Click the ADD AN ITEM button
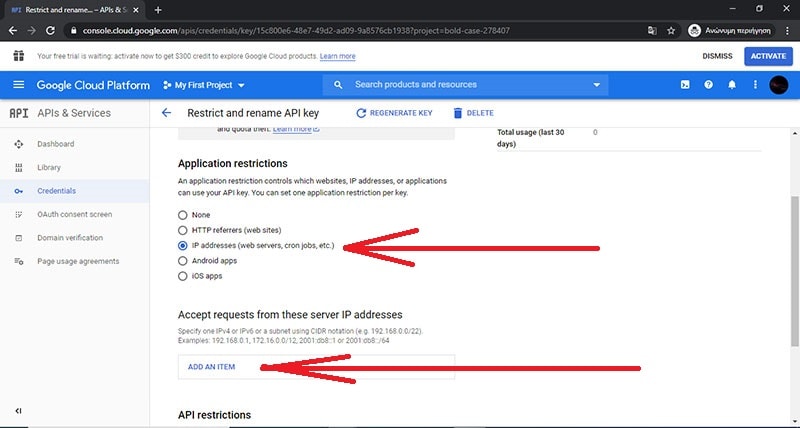This screenshot has width=800, height=428. tap(212, 367)
